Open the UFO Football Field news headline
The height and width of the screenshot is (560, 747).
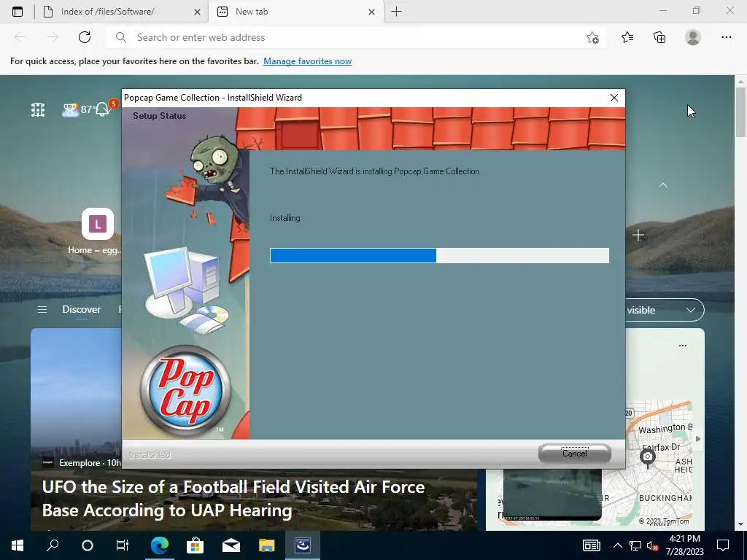(x=233, y=499)
